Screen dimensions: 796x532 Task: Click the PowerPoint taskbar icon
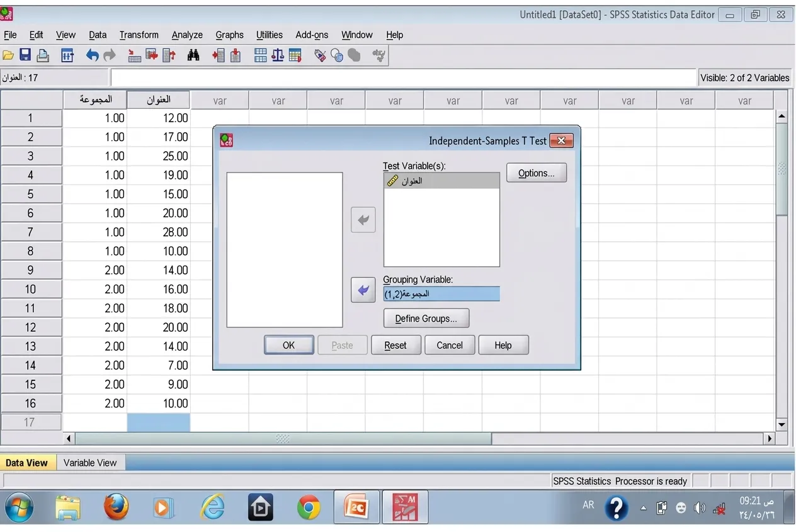(x=356, y=507)
